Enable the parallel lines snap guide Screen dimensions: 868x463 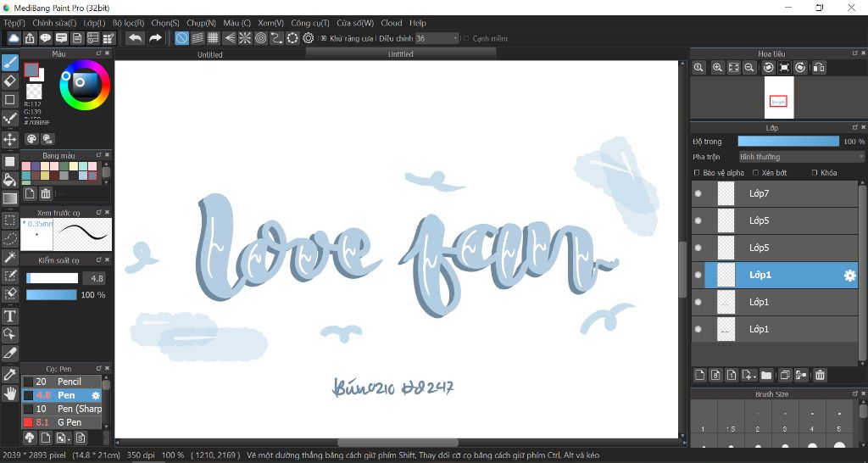click(x=198, y=38)
